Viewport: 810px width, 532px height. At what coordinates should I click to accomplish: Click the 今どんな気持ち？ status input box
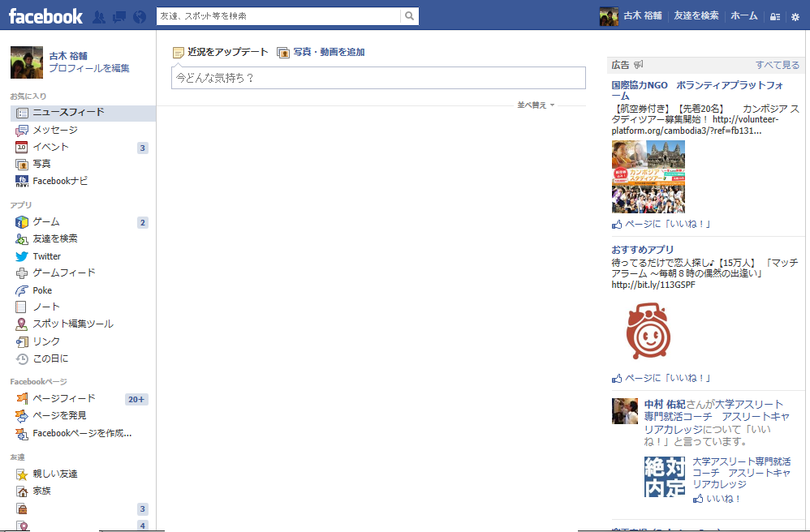click(x=378, y=78)
